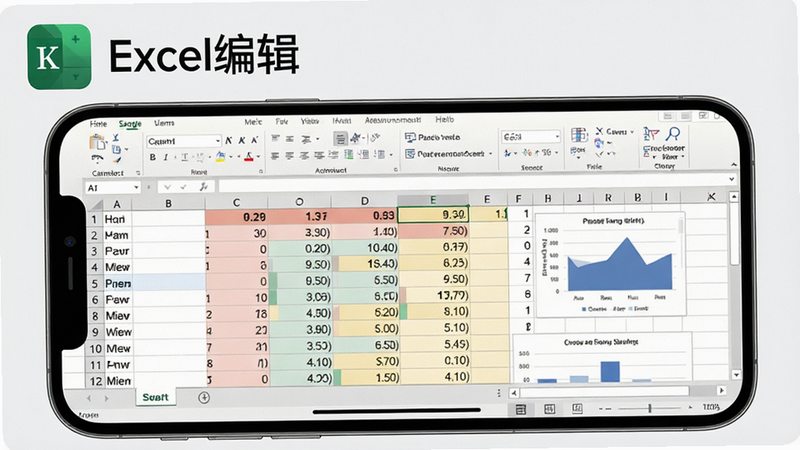Click the cancel X icon in formula bar

tap(167, 187)
